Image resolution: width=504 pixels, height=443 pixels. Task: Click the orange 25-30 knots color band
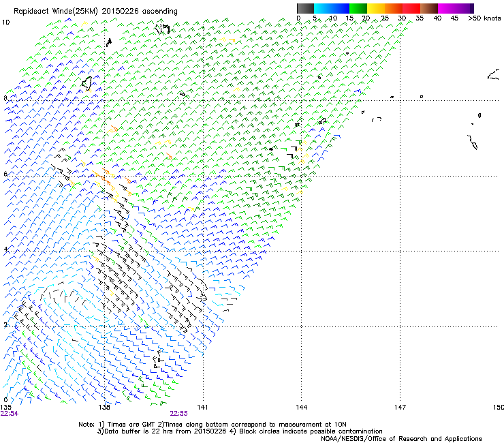tap(394, 8)
